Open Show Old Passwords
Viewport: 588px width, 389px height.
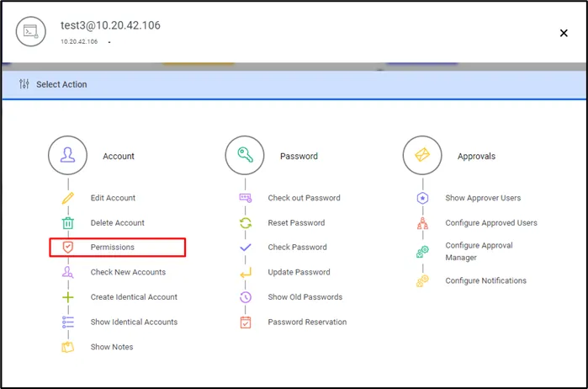pos(305,296)
